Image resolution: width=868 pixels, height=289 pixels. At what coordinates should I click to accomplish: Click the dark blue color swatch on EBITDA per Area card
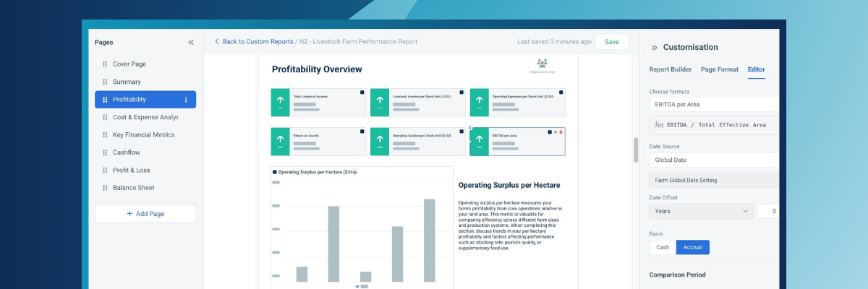tap(550, 132)
